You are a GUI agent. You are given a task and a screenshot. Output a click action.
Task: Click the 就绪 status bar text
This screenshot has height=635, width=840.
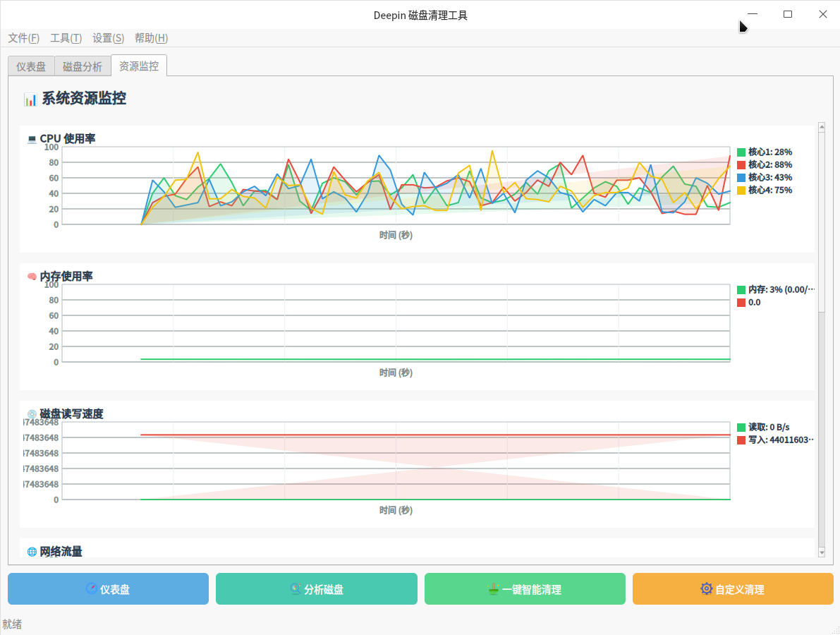pyautogui.click(x=12, y=624)
